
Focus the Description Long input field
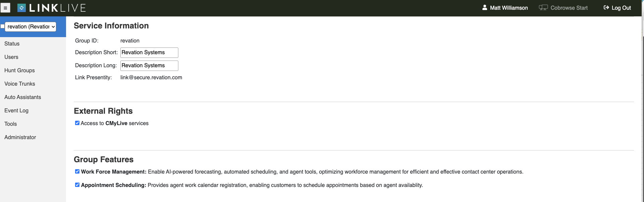(x=149, y=66)
